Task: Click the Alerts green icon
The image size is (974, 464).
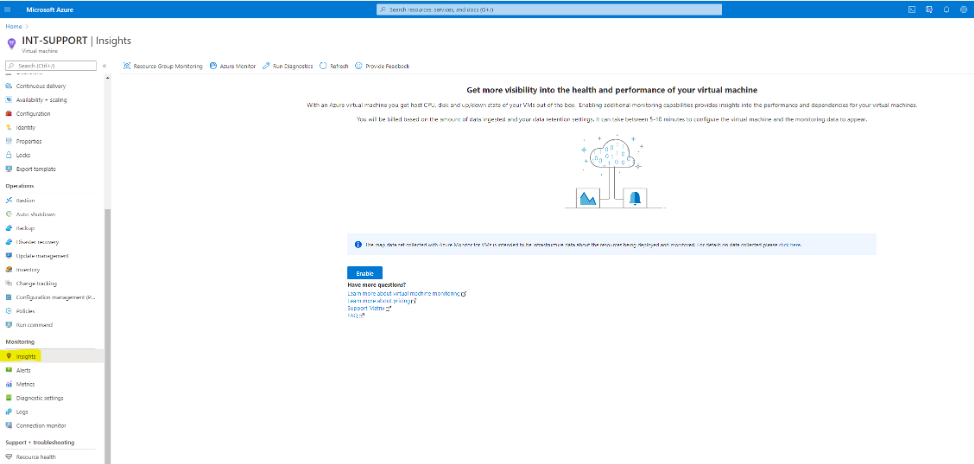Action: coord(9,370)
